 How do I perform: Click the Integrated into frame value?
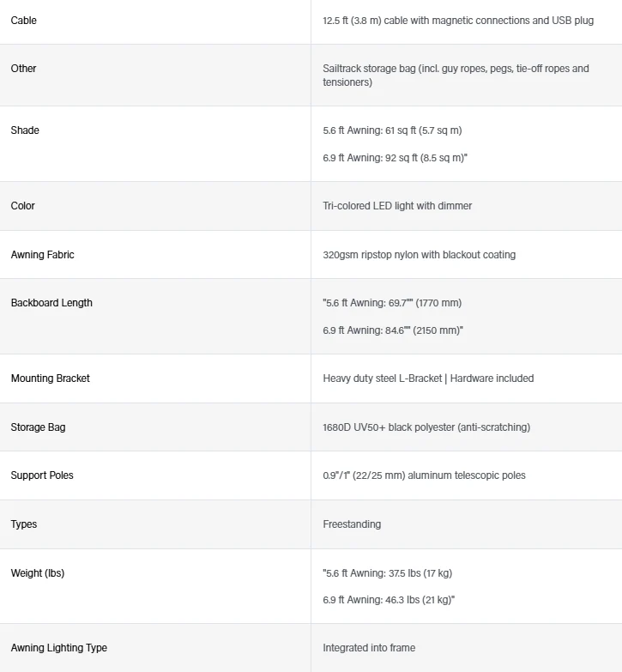pos(369,648)
